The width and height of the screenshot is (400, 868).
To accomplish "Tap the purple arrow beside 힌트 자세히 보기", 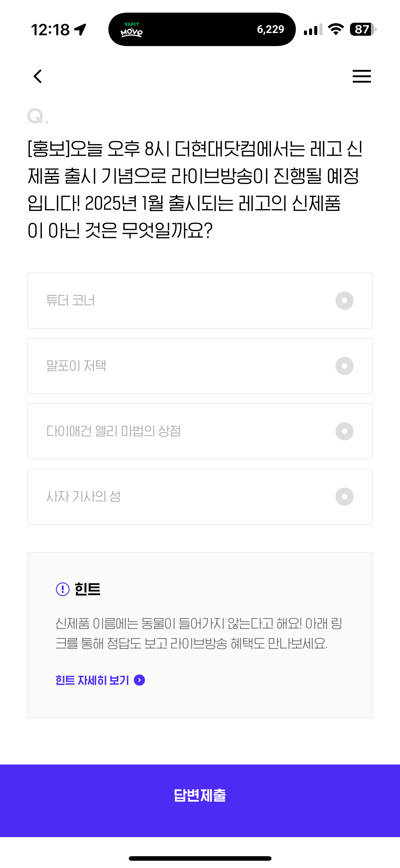I will click(x=139, y=680).
